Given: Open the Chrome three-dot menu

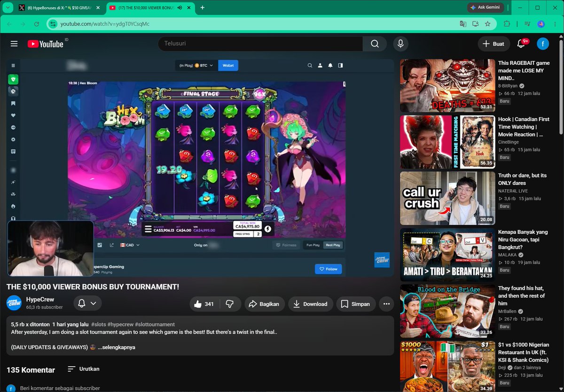Looking at the screenshot, I should click(555, 23).
